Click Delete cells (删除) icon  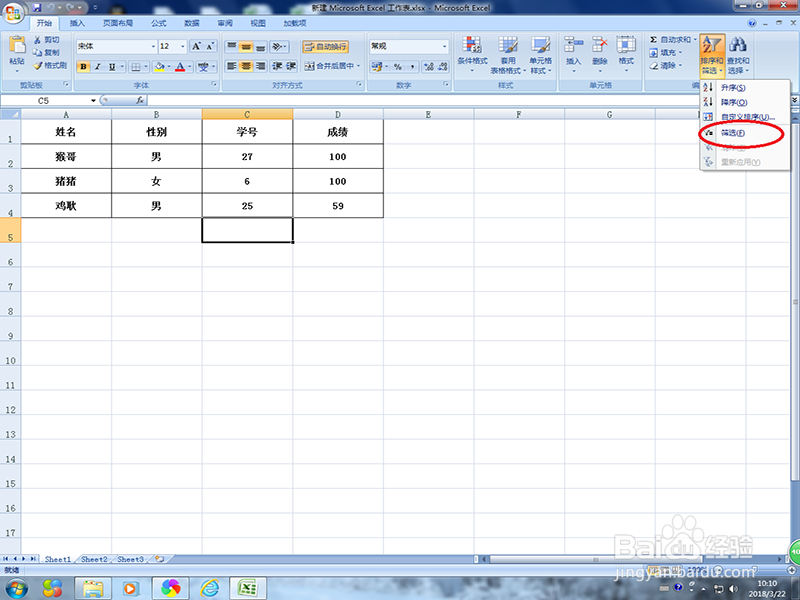(599, 45)
